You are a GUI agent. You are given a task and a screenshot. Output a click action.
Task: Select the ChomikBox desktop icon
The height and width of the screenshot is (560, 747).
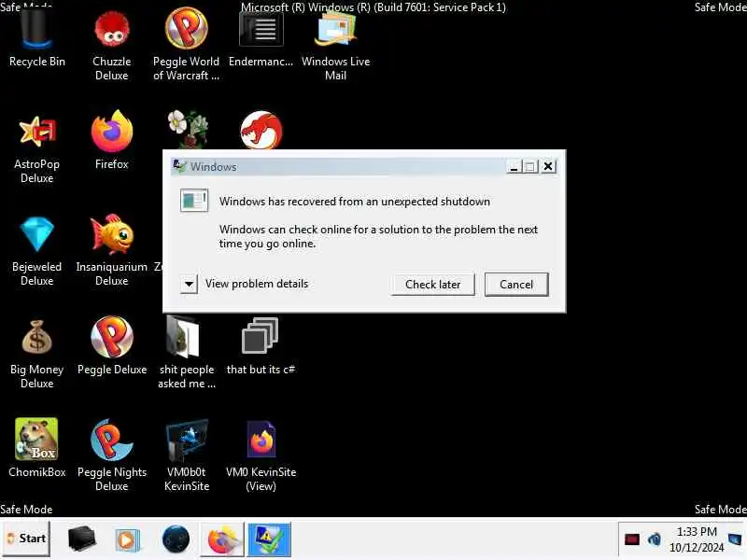click(x=37, y=448)
